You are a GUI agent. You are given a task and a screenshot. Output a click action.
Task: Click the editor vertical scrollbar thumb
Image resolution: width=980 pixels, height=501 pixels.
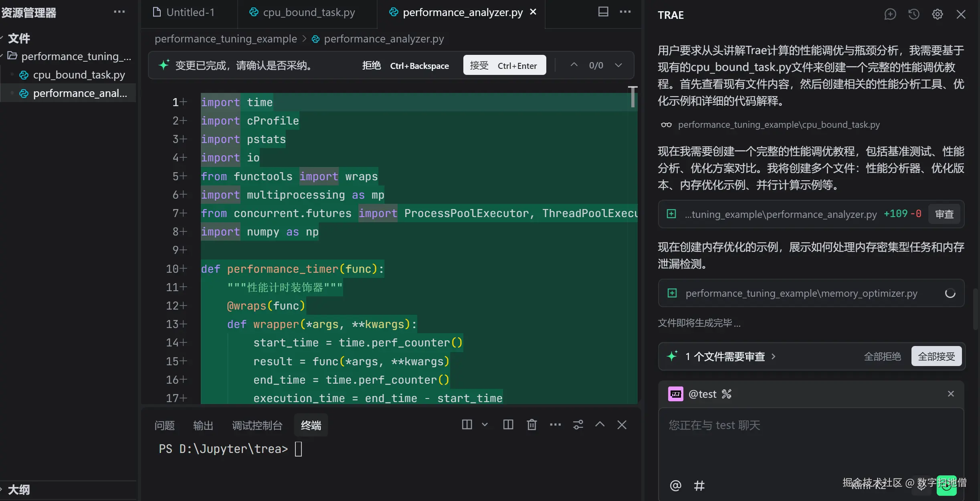[x=632, y=97]
